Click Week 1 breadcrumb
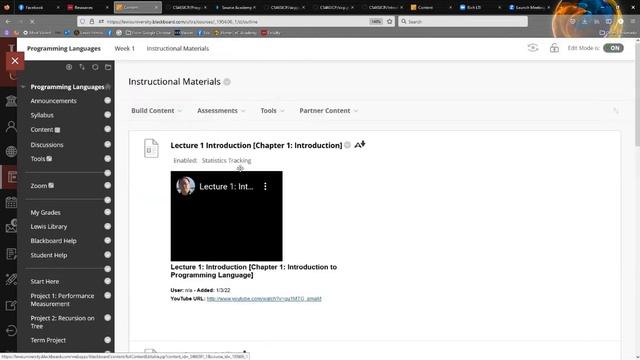640x360 pixels. tap(124, 48)
